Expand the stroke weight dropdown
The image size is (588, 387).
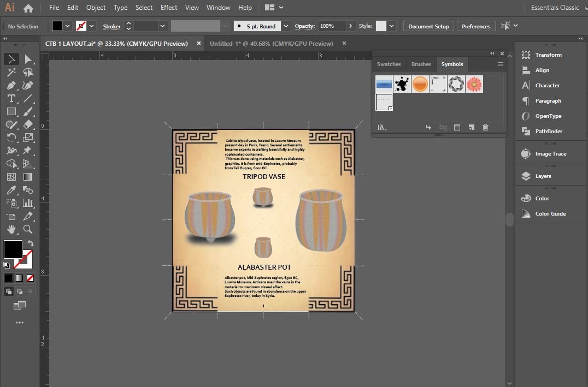[162, 26]
